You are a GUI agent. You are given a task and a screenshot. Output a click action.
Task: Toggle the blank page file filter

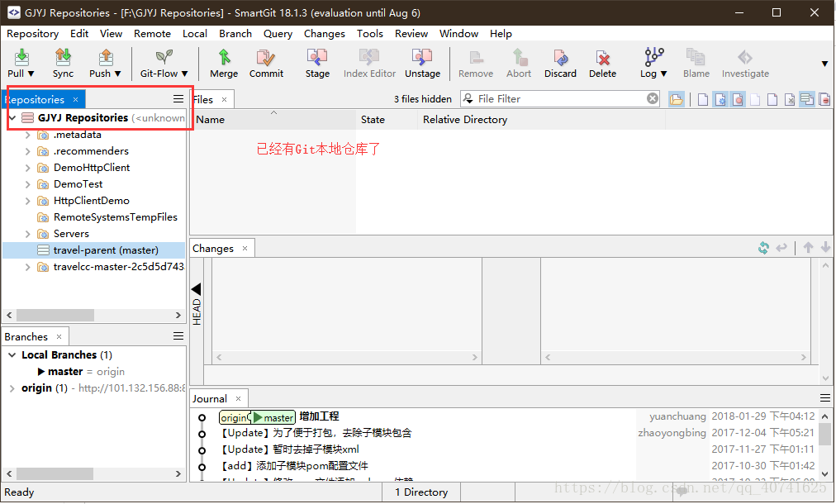(x=703, y=99)
